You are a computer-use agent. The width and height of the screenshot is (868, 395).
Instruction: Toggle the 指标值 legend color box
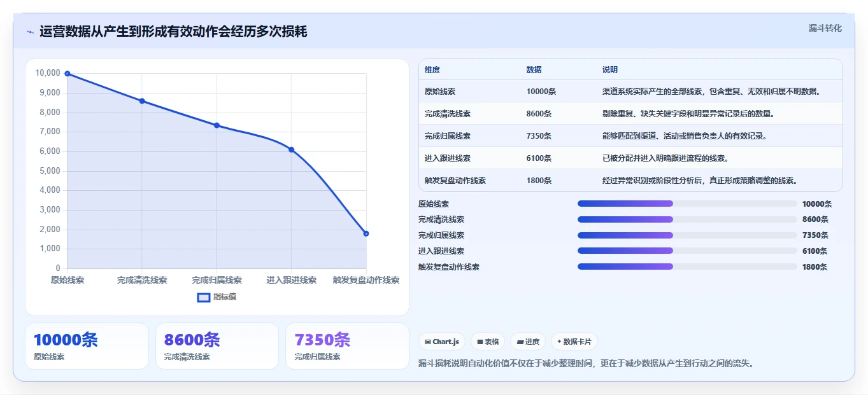204,297
